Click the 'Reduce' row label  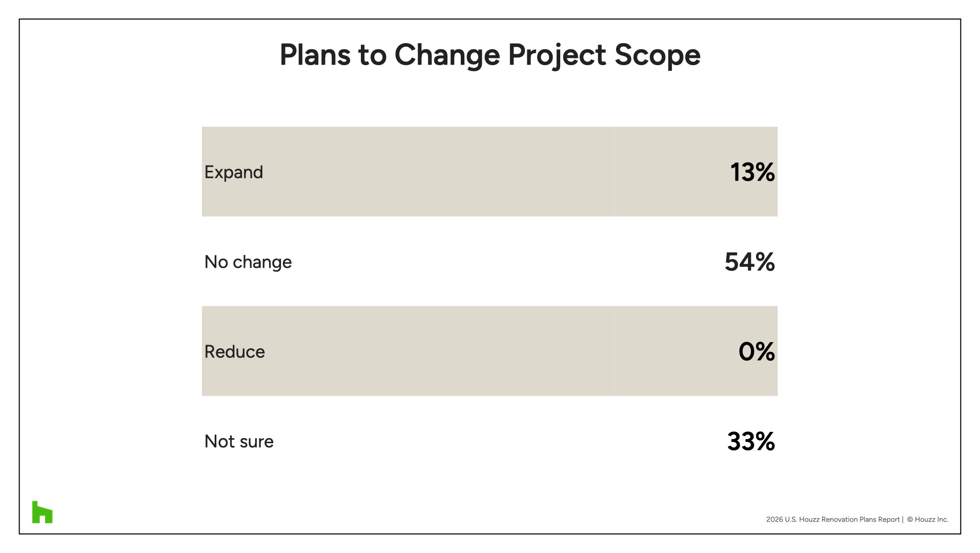coord(235,352)
